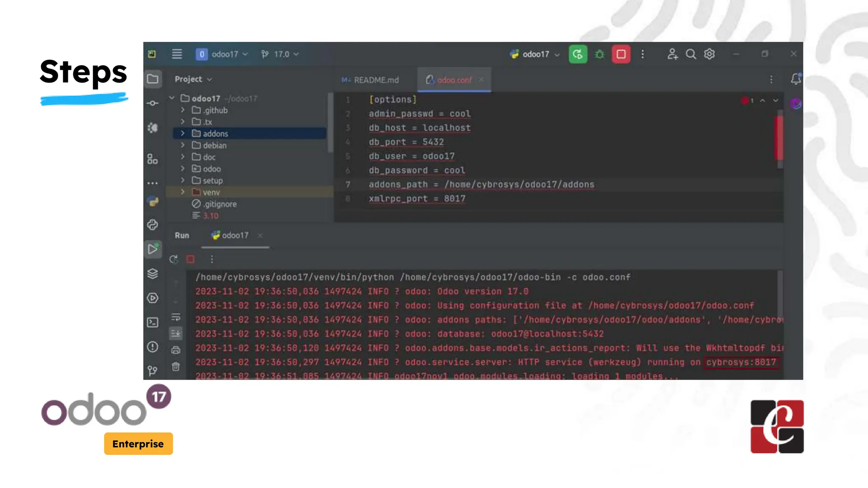Image resolution: width=868 pixels, height=488 pixels.
Task: Click the Debug bug icon
Action: [x=599, y=54]
